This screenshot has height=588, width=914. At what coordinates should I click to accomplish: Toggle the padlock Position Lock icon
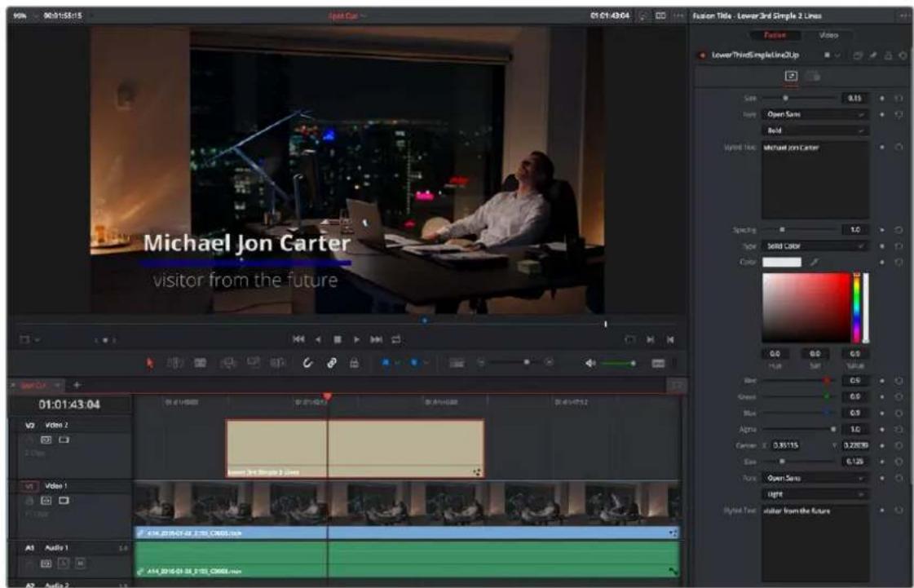click(354, 363)
